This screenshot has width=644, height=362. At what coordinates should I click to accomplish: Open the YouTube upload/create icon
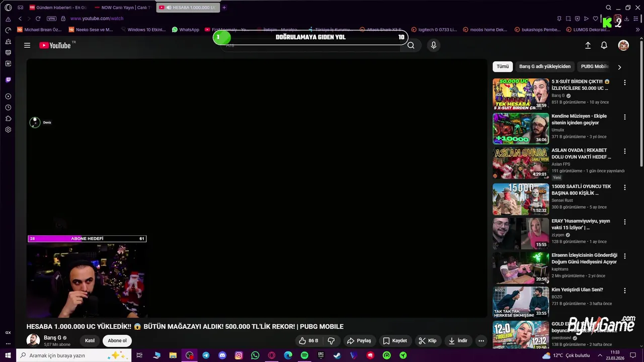coord(588,45)
